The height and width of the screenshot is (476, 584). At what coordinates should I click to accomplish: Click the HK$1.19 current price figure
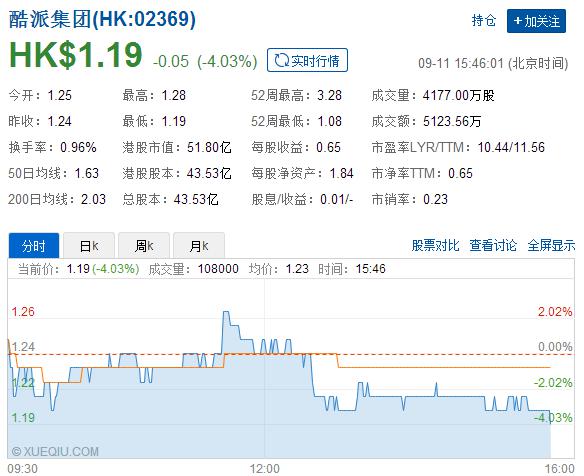pos(76,55)
